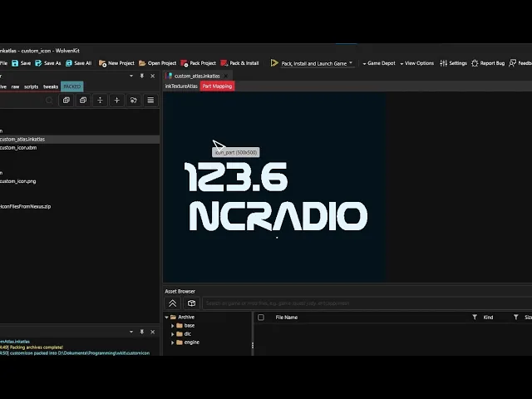
Task: Click Pack & Install button
Action: pos(239,63)
